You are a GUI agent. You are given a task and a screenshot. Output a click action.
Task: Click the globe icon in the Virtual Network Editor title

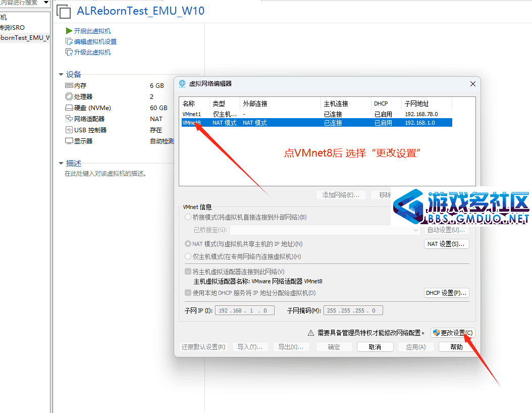(x=182, y=83)
